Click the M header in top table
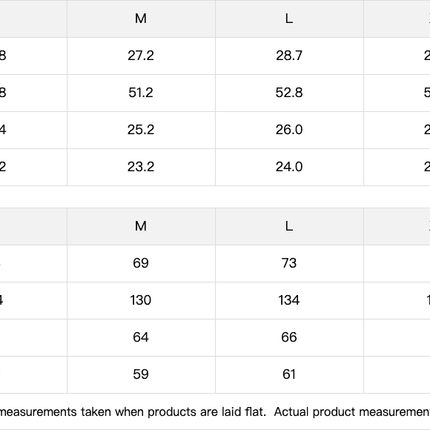Image resolution: width=430 pixels, height=430 pixels. coord(141,19)
